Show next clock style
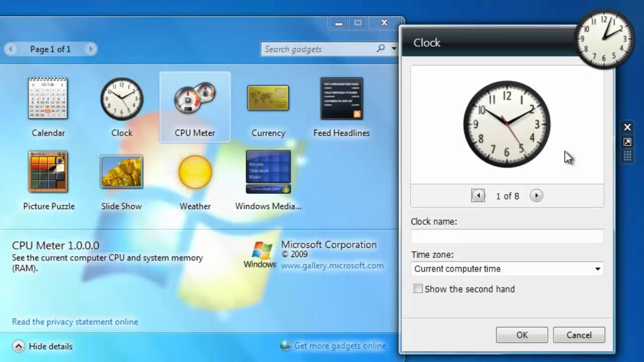 tap(536, 196)
